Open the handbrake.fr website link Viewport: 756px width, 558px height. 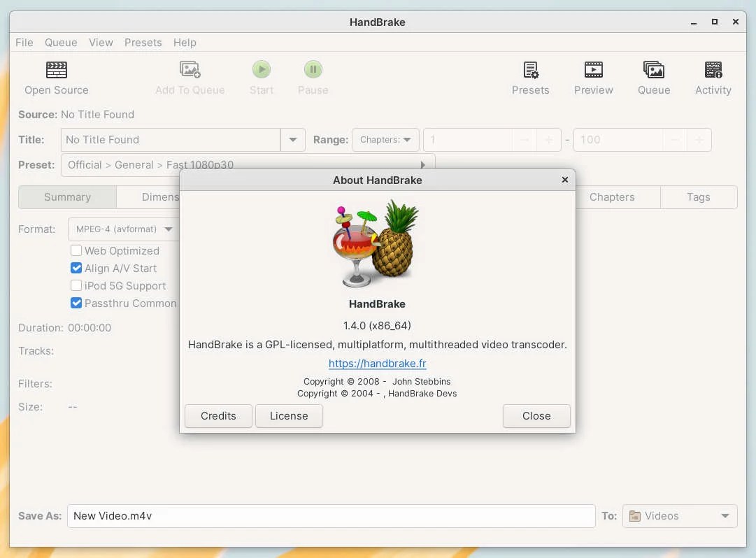tap(378, 363)
